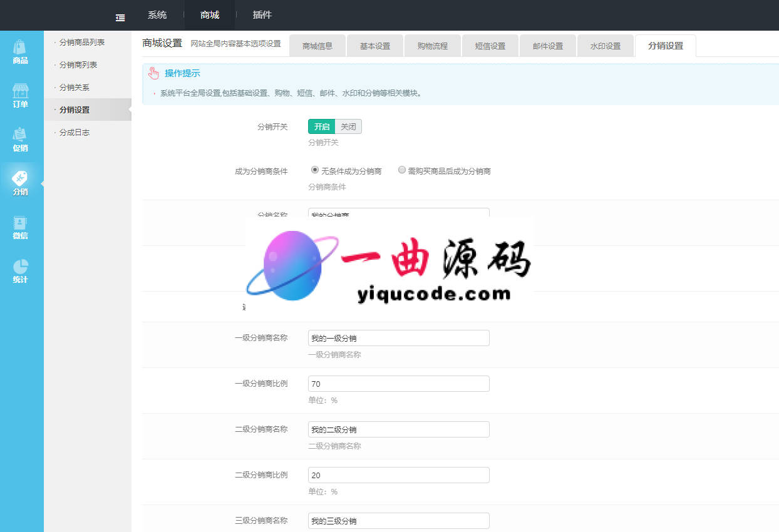Viewport: 779px width, 532px height.
Task: Switch to 基本设置 tab
Action: [x=375, y=46]
